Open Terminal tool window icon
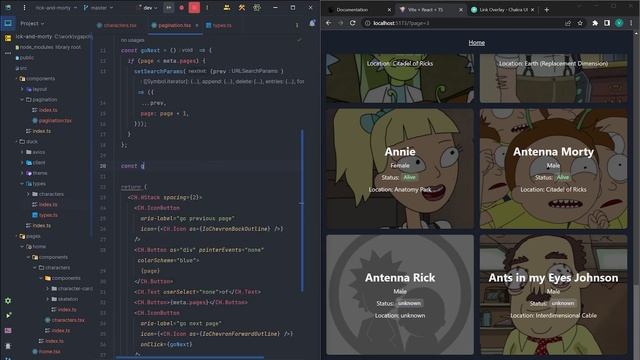 (x=8, y=330)
